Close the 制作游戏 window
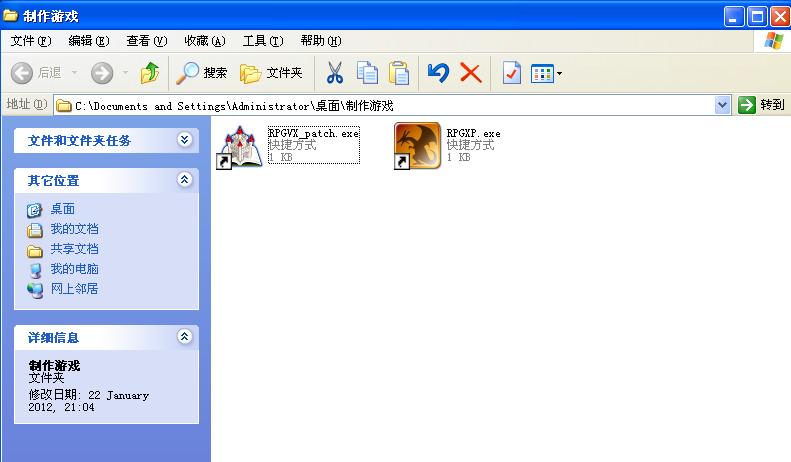 point(780,16)
